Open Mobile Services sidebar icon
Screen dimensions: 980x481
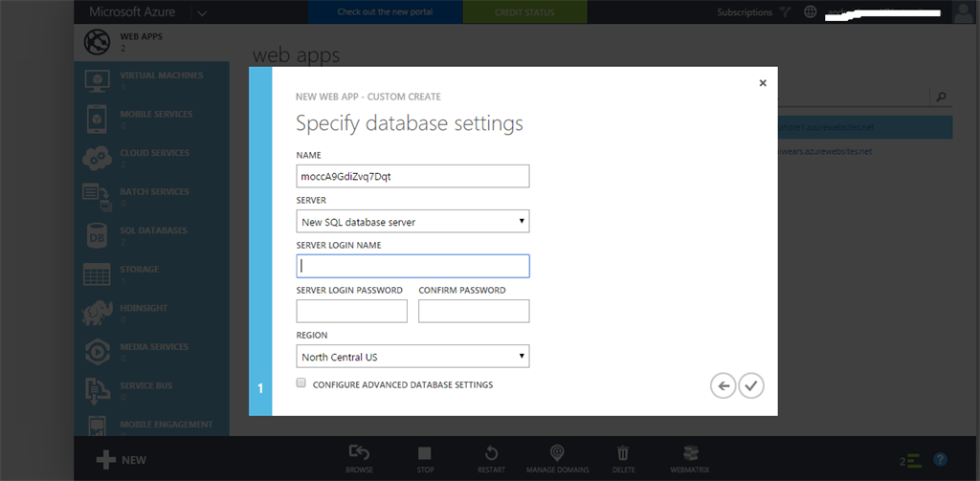point(97,120)
